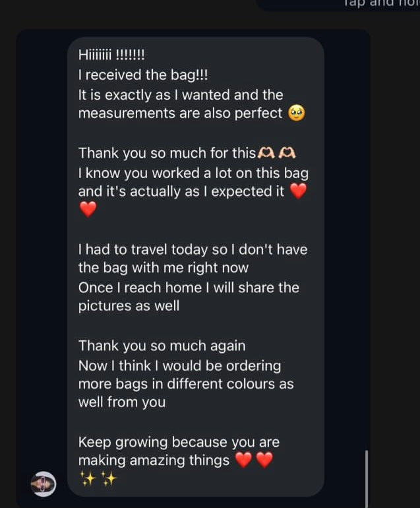The image size is (420, 508).
Task: Tap the second sparkles emoji
Action: (108, 479)
